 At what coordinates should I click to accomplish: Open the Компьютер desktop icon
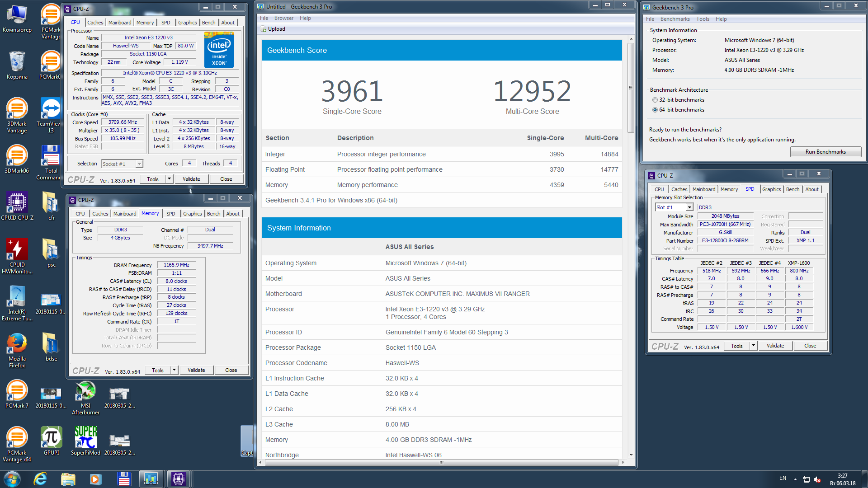point(17,19)
